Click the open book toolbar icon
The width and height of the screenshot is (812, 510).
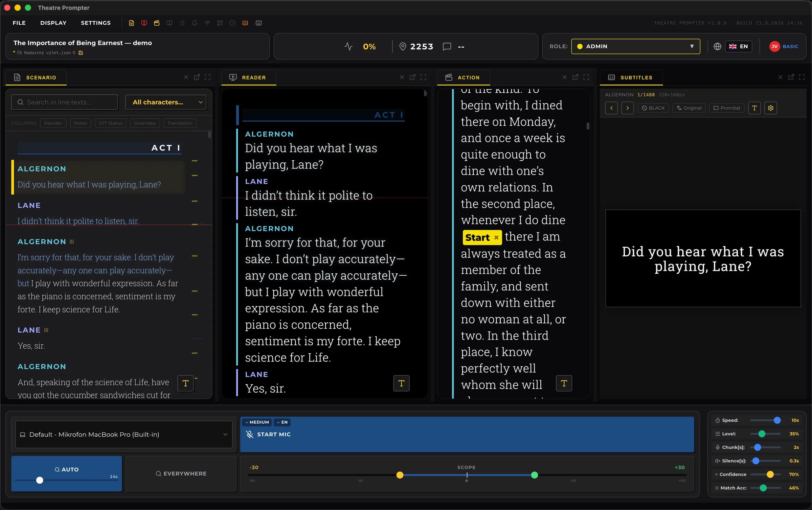coord(170,23)
